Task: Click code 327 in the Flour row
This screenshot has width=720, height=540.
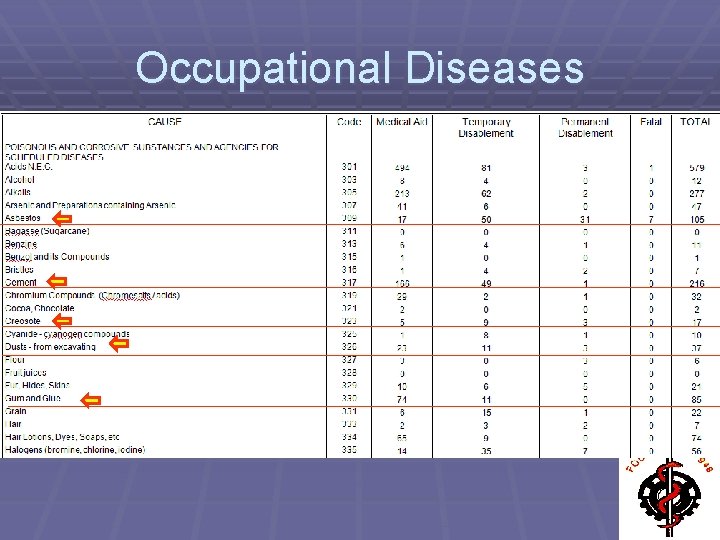Action: click(x=349, y=360)
